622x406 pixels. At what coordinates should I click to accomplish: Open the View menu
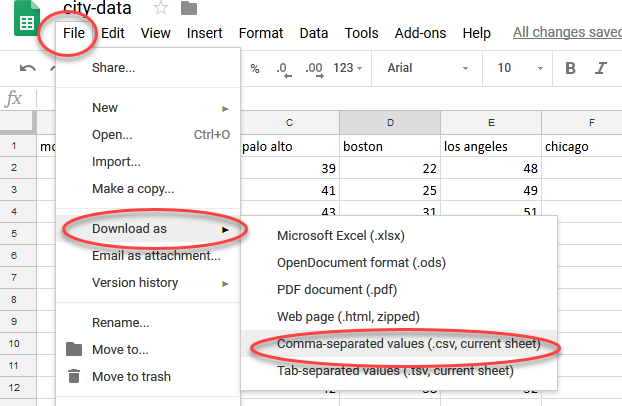[156, 33]
